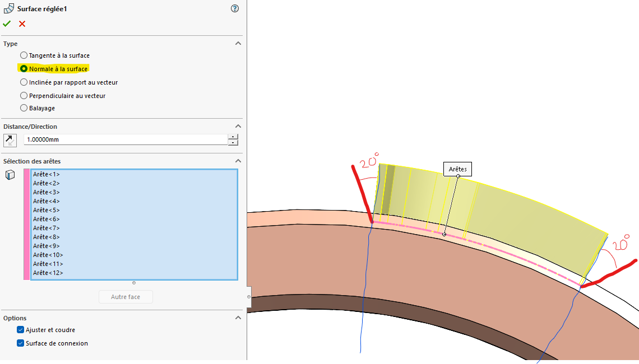Select Tangente à la surface option
Image resolution: width=639 pixels, height=364 pixels.
point(24,55)
